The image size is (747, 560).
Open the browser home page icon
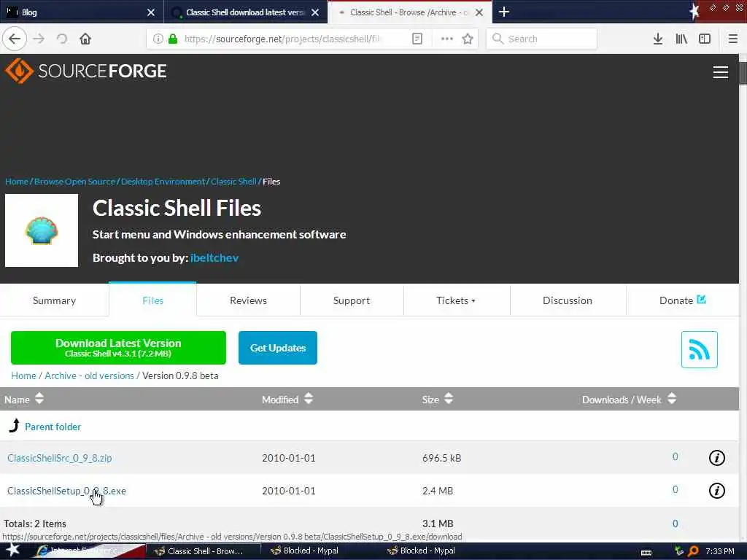point(85,39)
